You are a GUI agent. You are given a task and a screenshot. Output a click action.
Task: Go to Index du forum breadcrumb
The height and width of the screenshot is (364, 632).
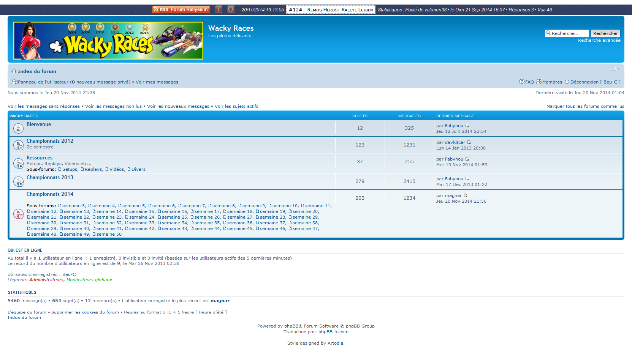point(36,71)
